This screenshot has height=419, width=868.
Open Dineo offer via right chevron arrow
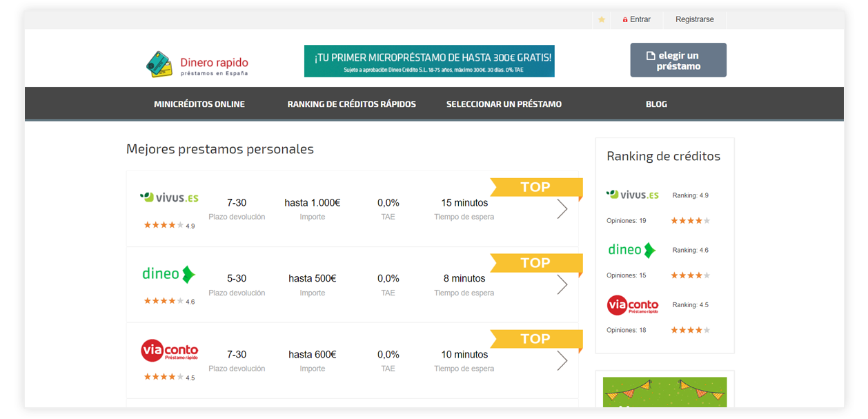click(562, 284)
